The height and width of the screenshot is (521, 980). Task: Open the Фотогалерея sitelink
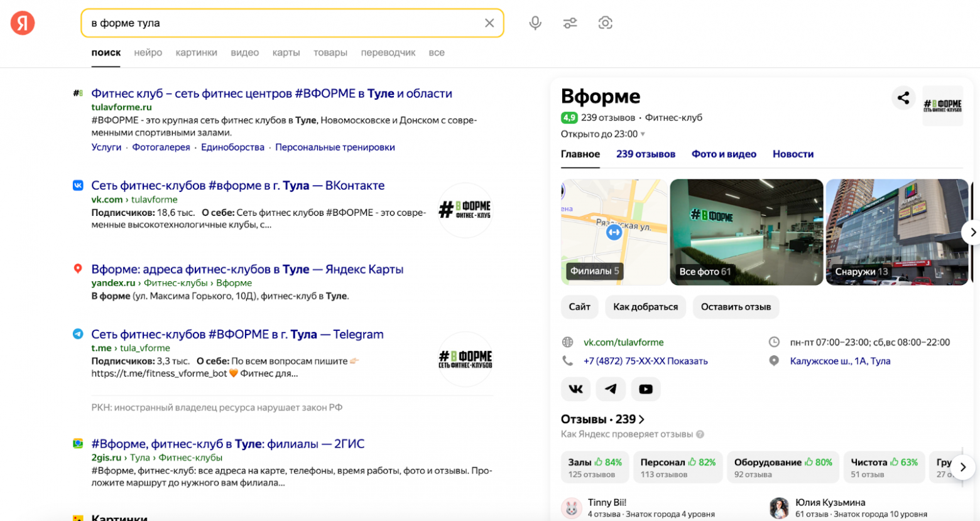pyautogui.click(x=161, y=147)
